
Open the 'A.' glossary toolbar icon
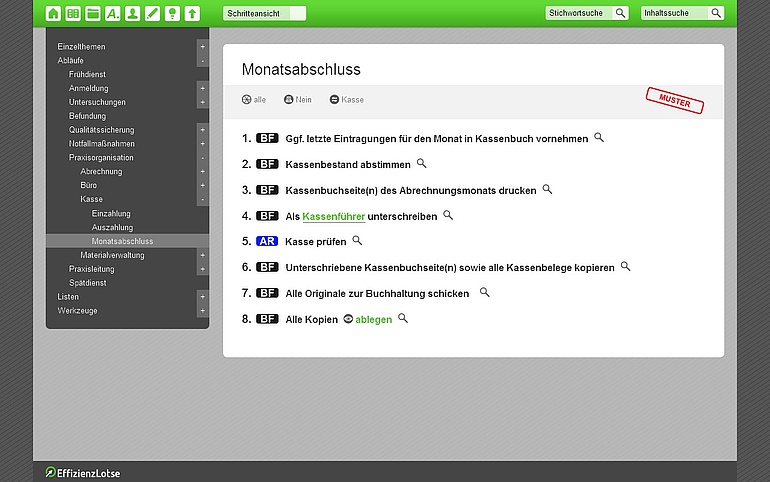click(112, 13)
